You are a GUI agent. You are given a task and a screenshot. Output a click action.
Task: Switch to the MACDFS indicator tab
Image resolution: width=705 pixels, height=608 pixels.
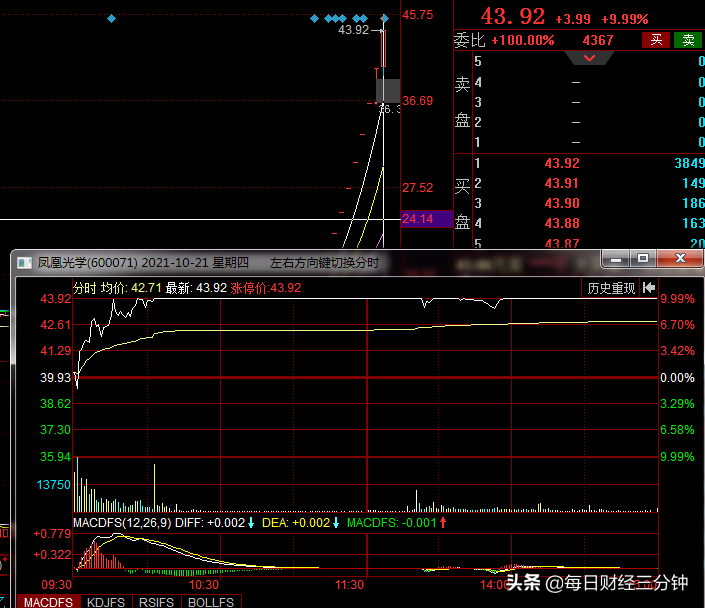point(48,602)
